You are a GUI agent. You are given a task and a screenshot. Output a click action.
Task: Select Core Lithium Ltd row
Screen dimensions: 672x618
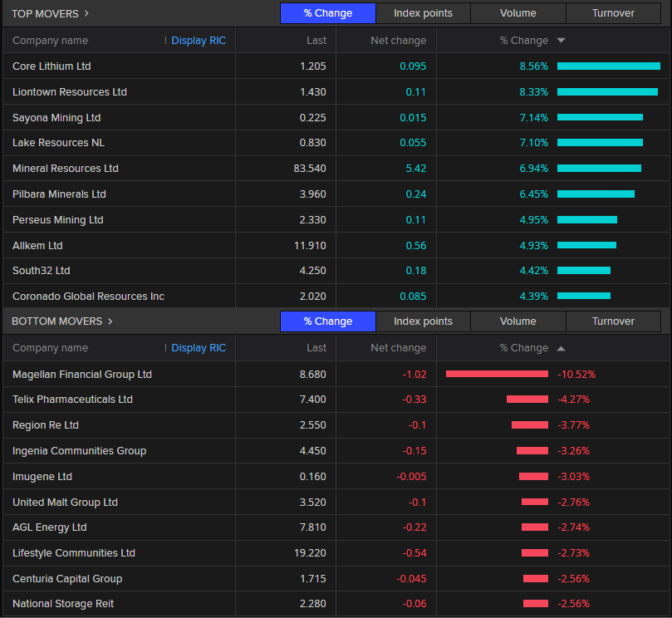tap(336, 66)
